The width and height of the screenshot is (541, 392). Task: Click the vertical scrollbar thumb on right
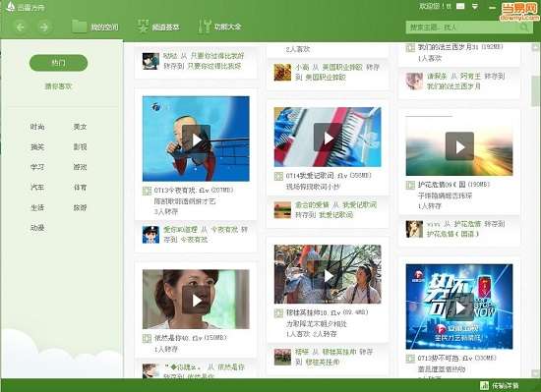[x=536, y=91]
